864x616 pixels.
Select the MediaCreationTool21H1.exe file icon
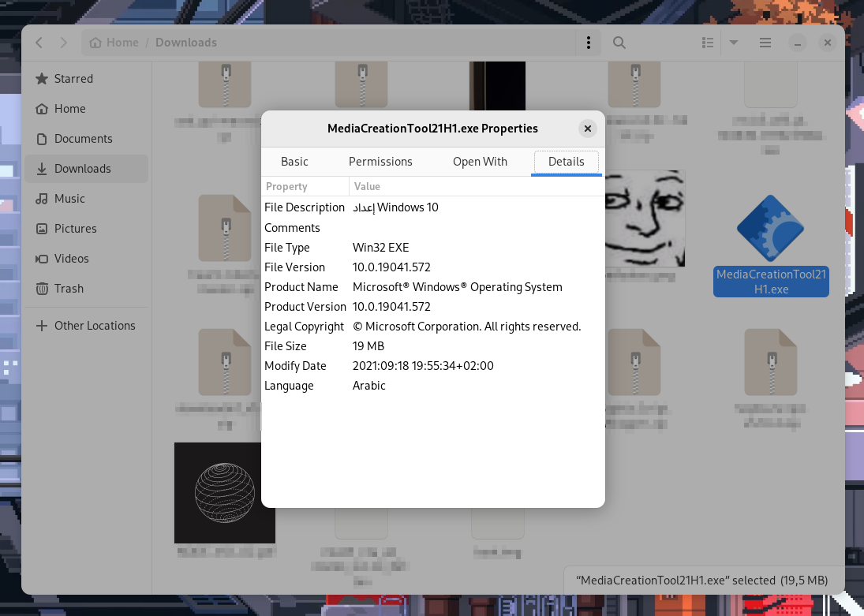click(x=770, y=229)
